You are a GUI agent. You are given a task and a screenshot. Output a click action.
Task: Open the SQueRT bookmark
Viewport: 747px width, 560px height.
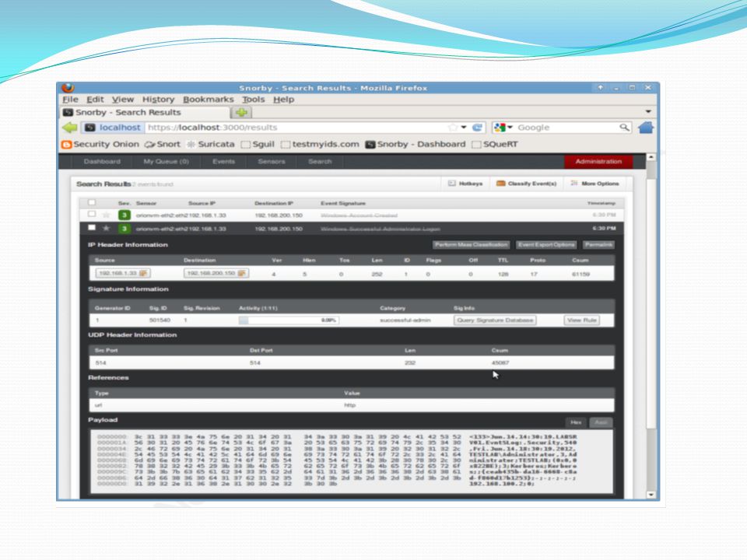click(495, 145)
